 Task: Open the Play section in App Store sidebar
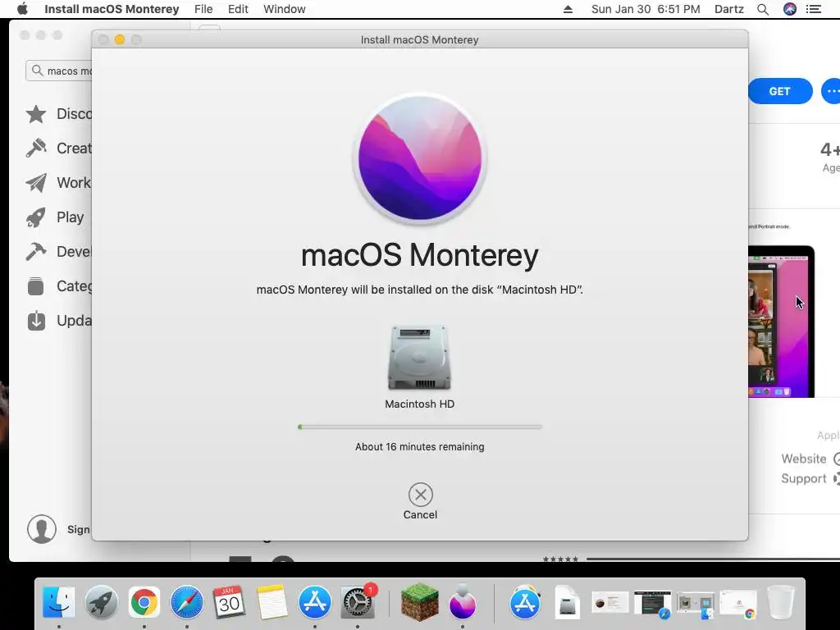tap(56, 217)
